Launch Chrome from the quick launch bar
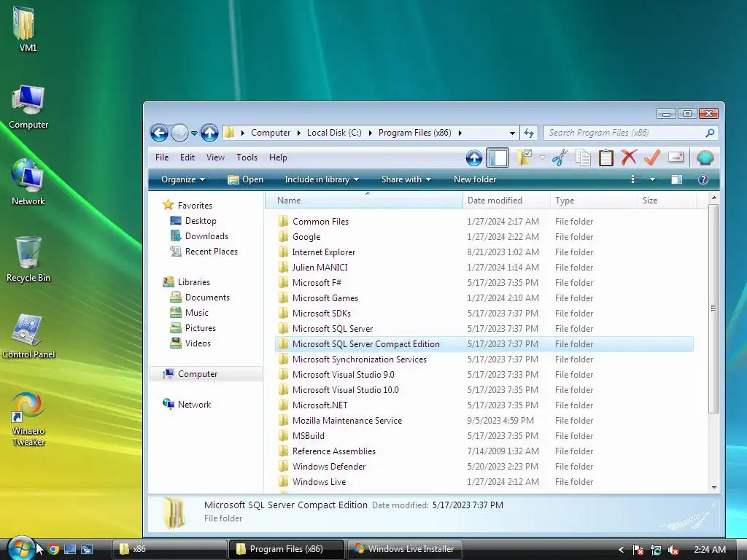 pos(53,550)
